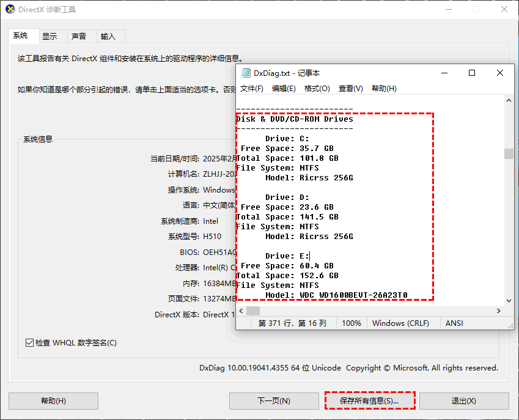This screenshot has height=420, width=519.
Task: Click the 'Total Space: 141.5 GB' line
Action: (x=287, y=217)
